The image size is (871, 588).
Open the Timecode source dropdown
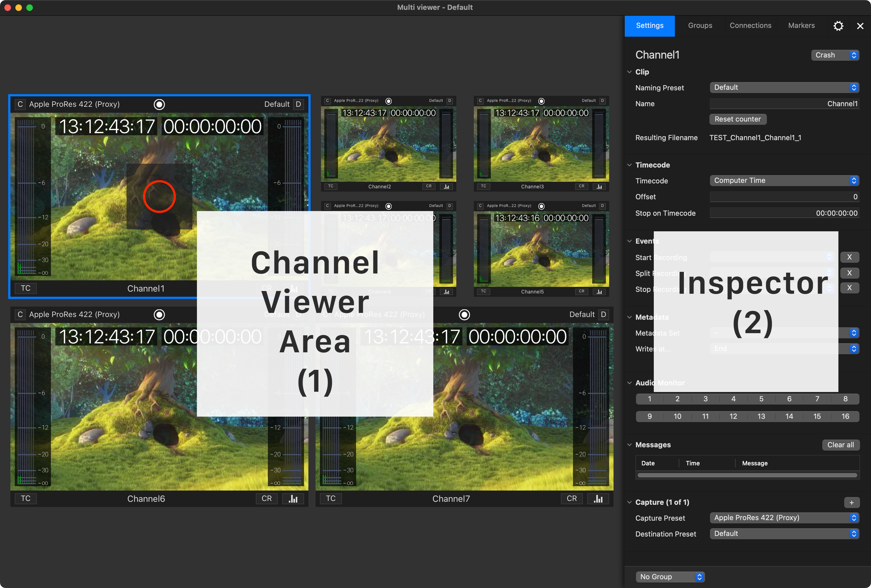(784, 180)
